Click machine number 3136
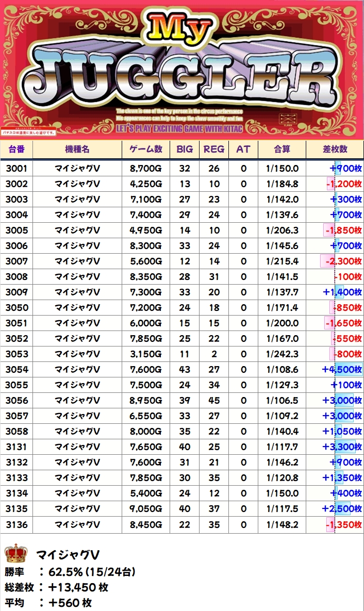The image size is (364, 611). (x=17, y=525)
